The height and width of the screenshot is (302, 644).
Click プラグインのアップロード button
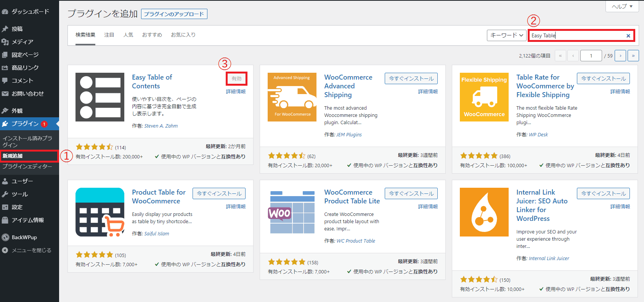(174, 14)
